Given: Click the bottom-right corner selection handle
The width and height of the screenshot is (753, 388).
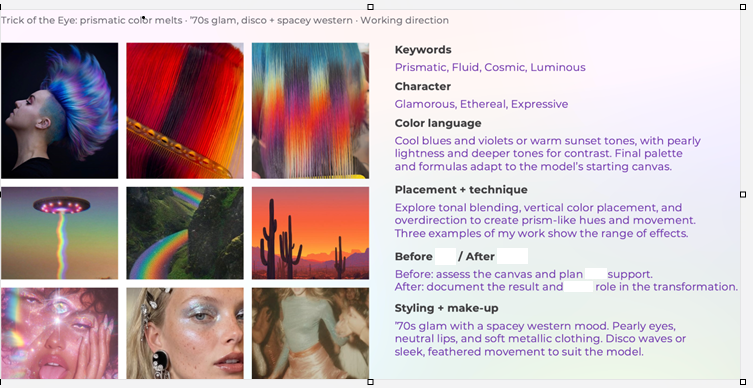Looking at the screenshot, I should coord(743,382).
